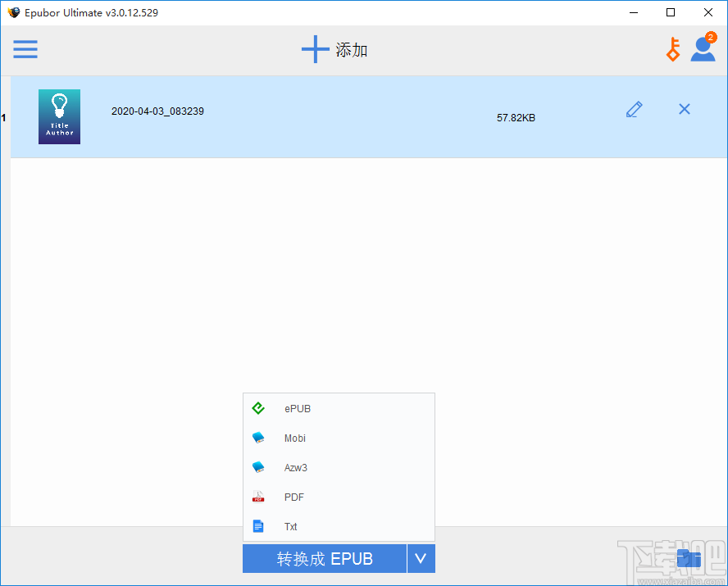This screenshot has height=586, width=728.
Task: Open the user account icon with badge
Action: (702, 51)
